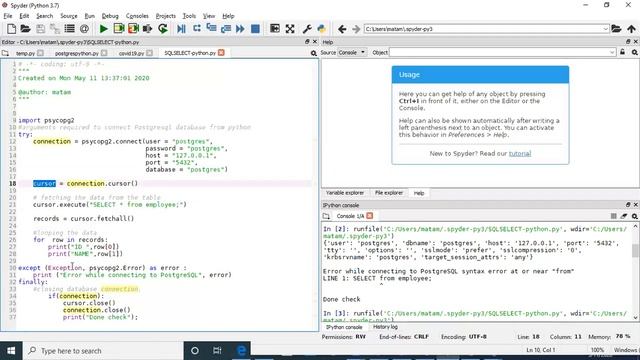Open the file list browse icon
This screenshot has width=640, height=360.
pos(69,29)
